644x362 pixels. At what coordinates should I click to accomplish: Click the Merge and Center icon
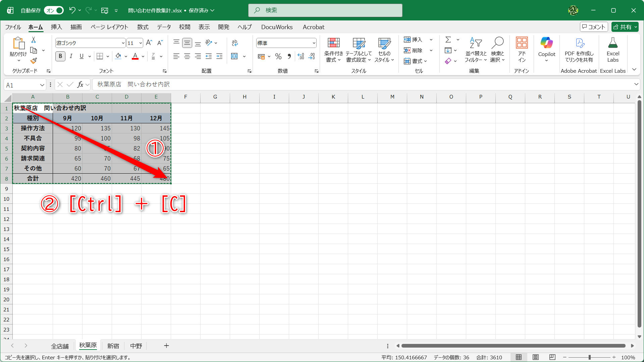234,56
